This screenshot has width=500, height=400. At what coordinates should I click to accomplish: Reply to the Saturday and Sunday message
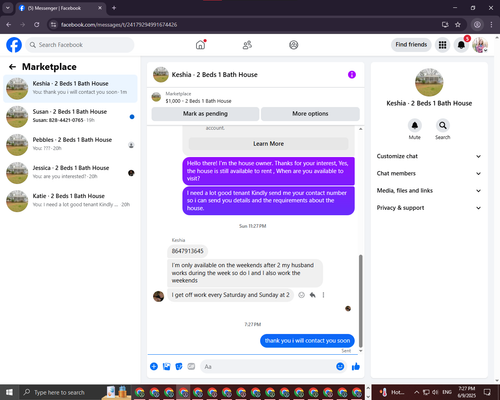click(313, 295)
